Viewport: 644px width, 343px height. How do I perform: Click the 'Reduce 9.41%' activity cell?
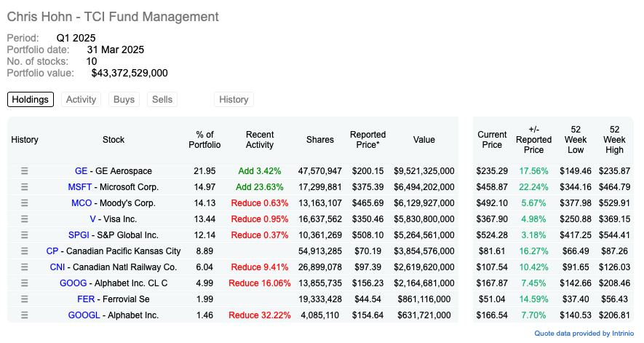pyautogui.click(x=260, y=267)
